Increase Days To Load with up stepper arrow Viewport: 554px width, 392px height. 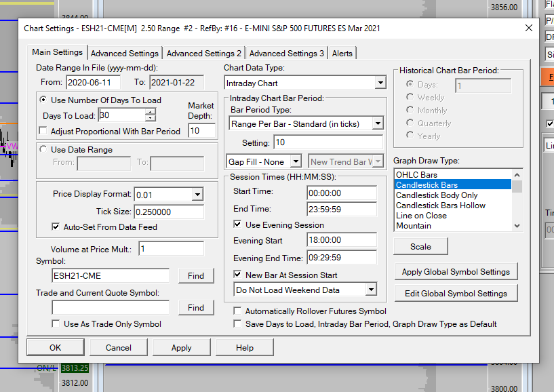[x=151, y=112]
